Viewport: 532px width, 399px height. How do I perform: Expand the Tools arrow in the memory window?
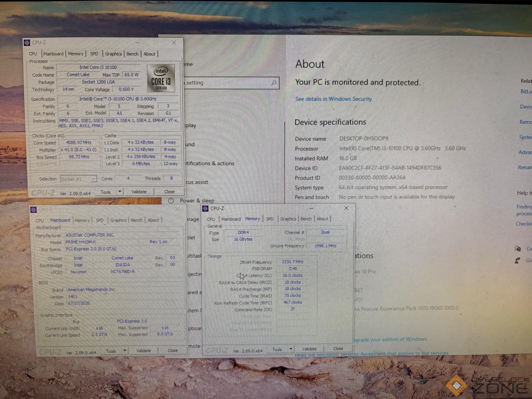click(291, 349)
